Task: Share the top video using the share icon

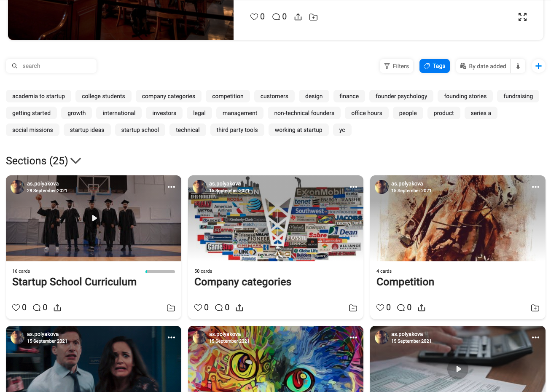Action: pos(298,17)
